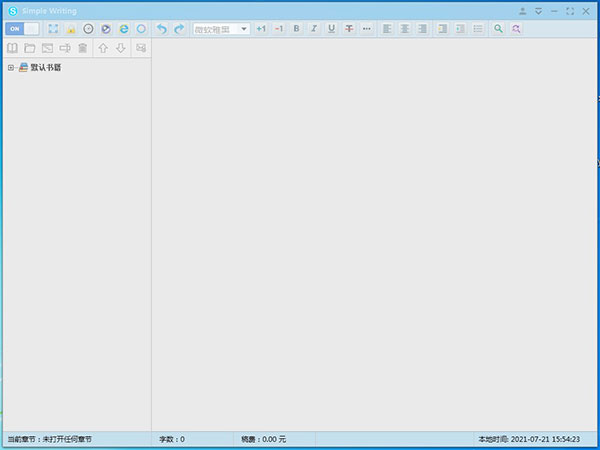Select the 默认书籍 book item
The image size is (600, 450).
point(45,67)
